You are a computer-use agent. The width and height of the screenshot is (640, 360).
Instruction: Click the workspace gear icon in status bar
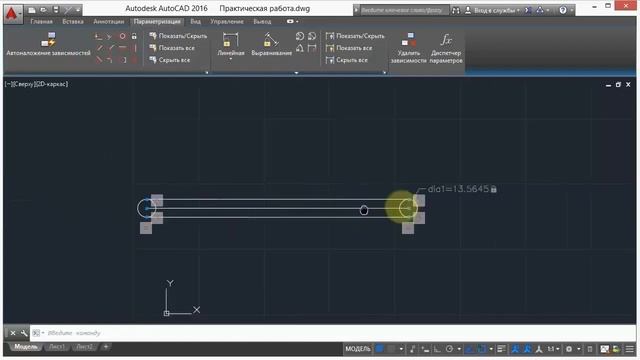(569, 349)
